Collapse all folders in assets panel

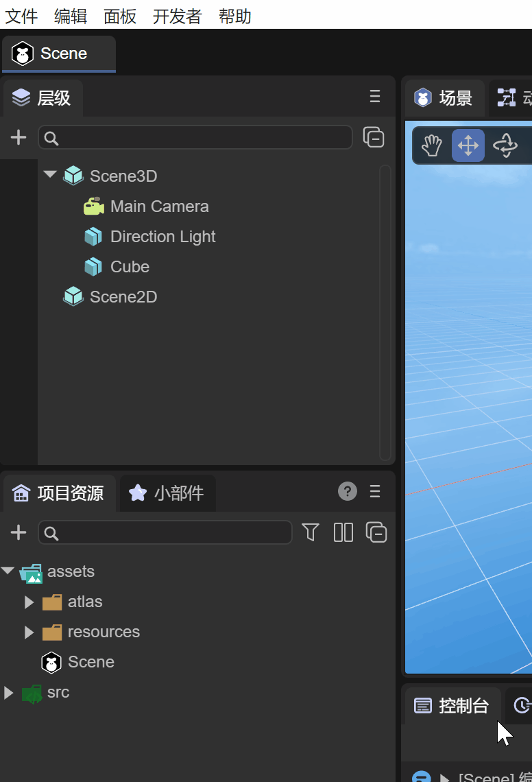tap(376, 532)
